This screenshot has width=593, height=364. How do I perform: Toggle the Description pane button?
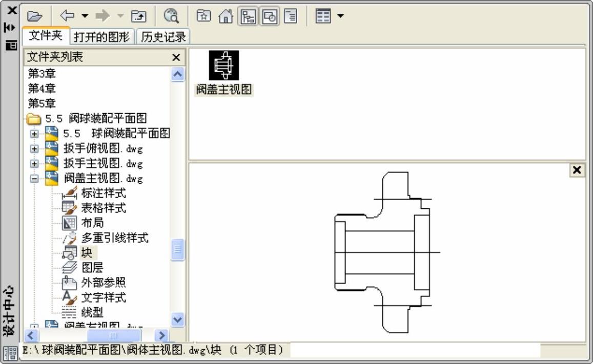[x=291, y=16]
